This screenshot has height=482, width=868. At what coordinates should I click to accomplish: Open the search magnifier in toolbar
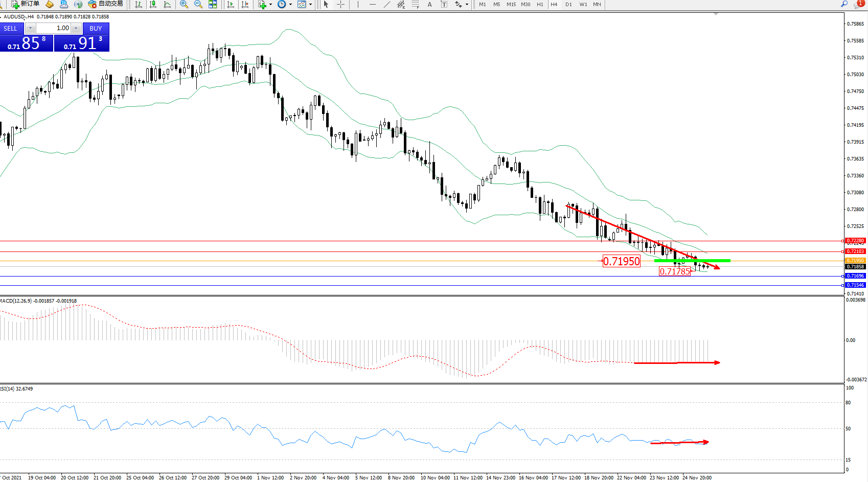[x=844, y=4]
